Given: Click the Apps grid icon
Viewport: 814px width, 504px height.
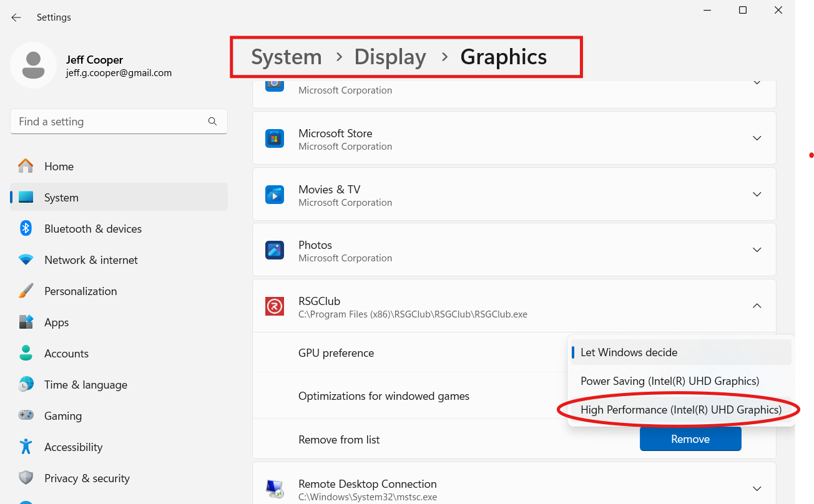Looking at the screenshot, I should click(26, 322).
